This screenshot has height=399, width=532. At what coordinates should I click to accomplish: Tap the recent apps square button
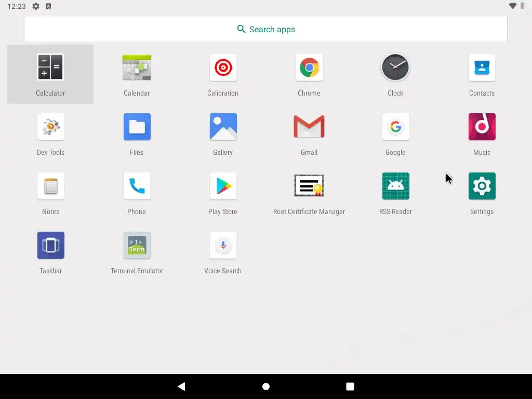(x=350, y=387)
